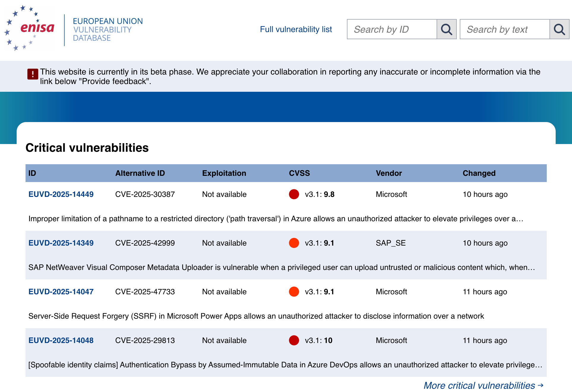
Task: Open the Full vulnerability list page
Action: click(296, 29)
